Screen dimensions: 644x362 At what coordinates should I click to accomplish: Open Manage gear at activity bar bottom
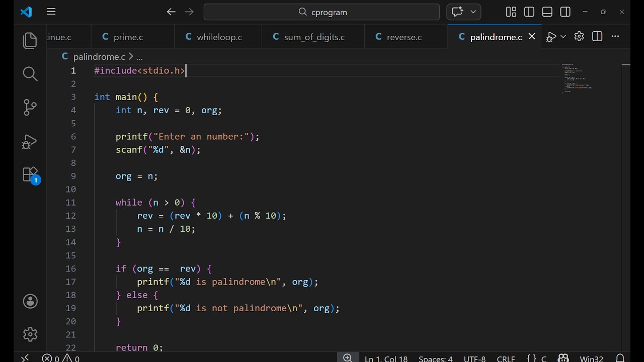coord(30,334)
